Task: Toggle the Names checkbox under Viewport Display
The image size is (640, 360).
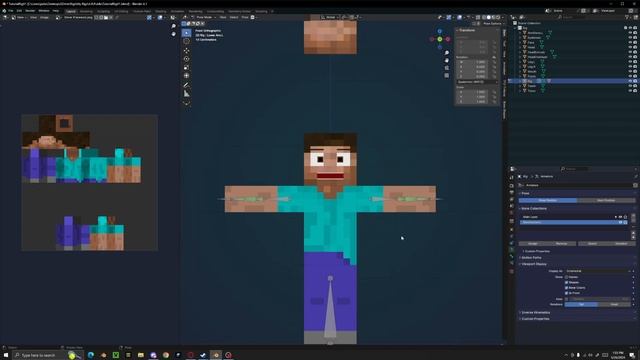Action: [x=567, y=277]
